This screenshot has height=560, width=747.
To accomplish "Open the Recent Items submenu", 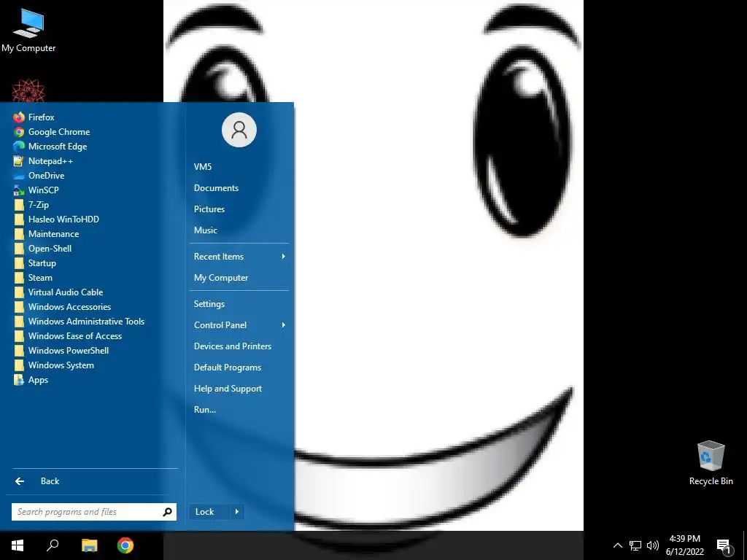I will pyautogui.click(x=239, y=257).
